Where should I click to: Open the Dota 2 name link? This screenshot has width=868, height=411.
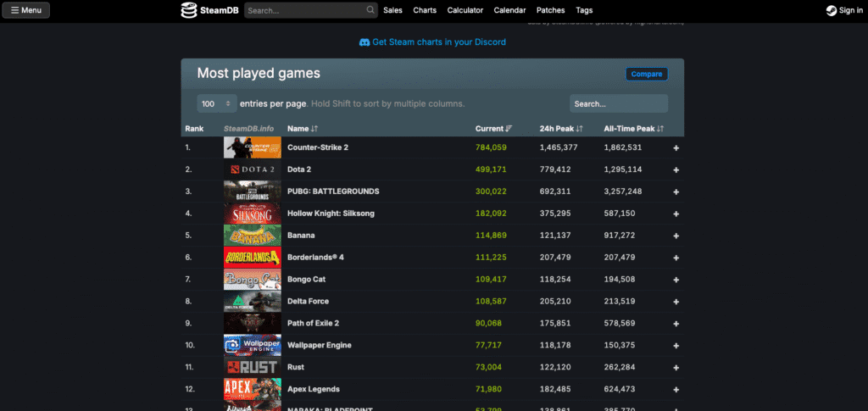[x=299, y=169]
